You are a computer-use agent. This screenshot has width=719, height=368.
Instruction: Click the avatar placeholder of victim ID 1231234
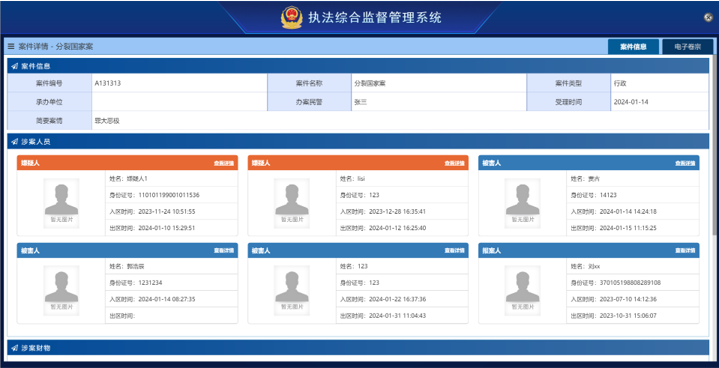[x=61, y=291]
